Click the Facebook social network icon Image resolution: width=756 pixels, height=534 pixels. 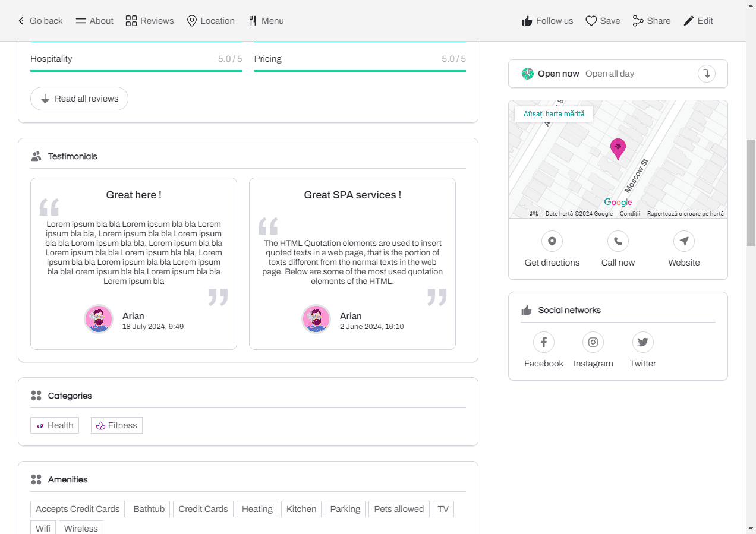543,342
